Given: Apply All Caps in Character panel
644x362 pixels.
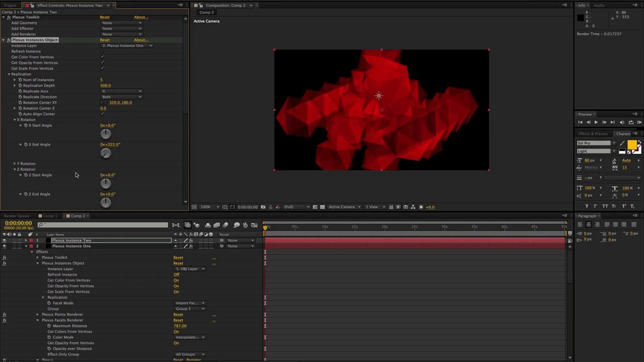Looking at the screenshot, I should (605, 206).
